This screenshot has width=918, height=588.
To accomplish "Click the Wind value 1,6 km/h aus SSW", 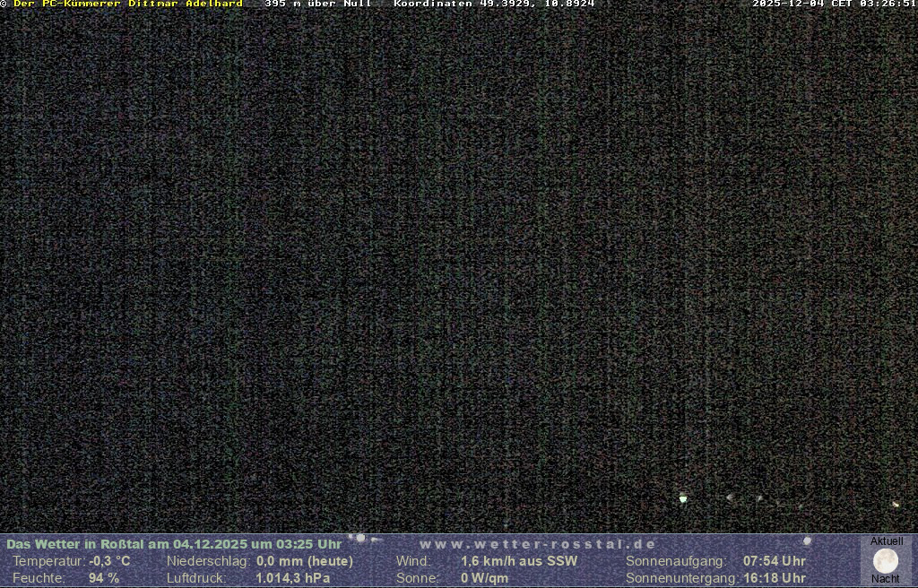I will coord(519,561).
